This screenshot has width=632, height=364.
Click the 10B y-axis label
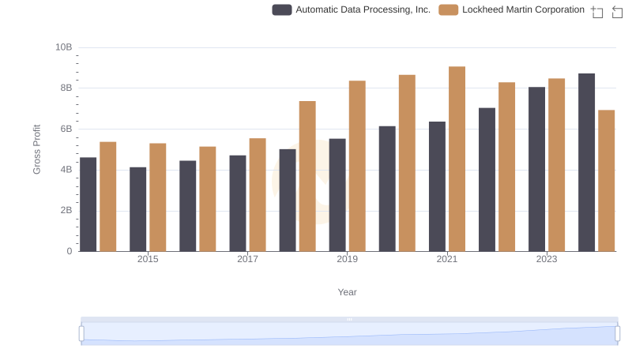tap(64, 47)
